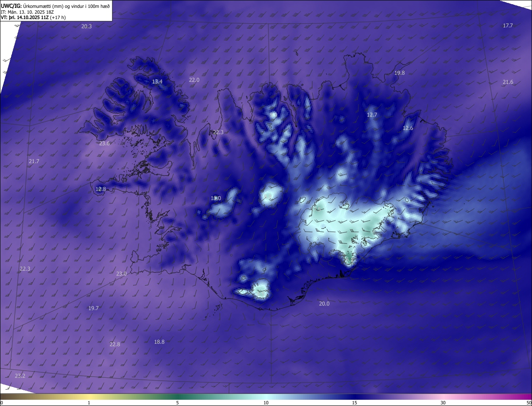The height and width of the screenshot is (406, 532).
Task: Click the 50 tick on the color scale
Action: (x=529, y=403)
